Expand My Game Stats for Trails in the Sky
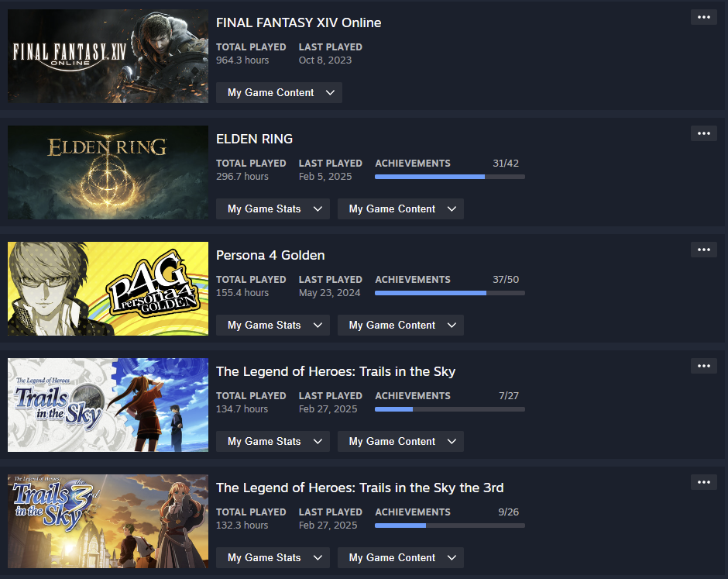Viewport: 728px width, 579px height. tap(273, 441)
